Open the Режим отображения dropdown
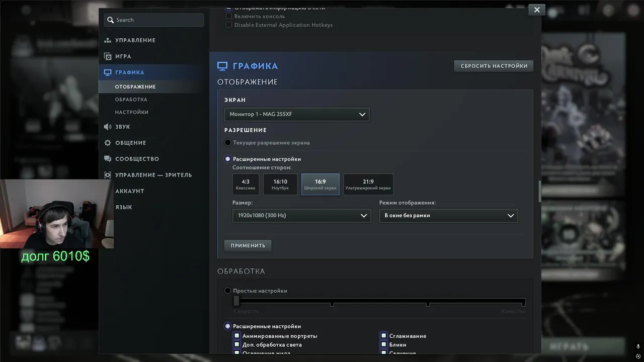This screenshot has width=644, height=362. [x=448, y=215]
